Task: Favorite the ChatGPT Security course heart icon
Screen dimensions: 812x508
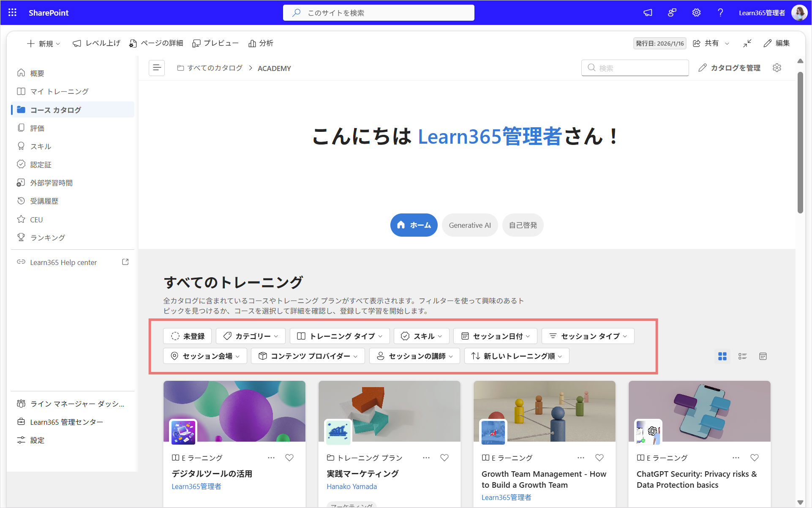Action: click(x=755, y=458)
